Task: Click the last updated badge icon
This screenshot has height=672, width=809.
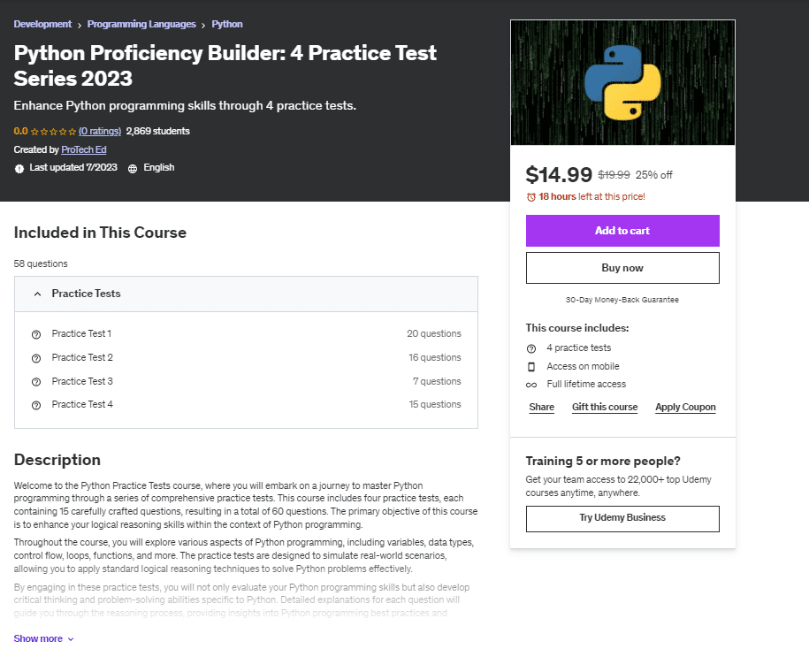Action: click(19, 168)
